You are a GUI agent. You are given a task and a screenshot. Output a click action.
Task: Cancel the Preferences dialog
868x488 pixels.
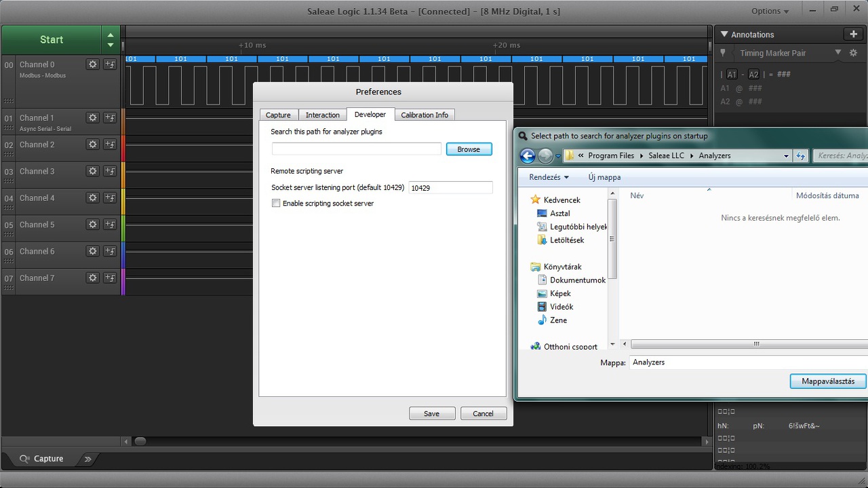[484, 413]
